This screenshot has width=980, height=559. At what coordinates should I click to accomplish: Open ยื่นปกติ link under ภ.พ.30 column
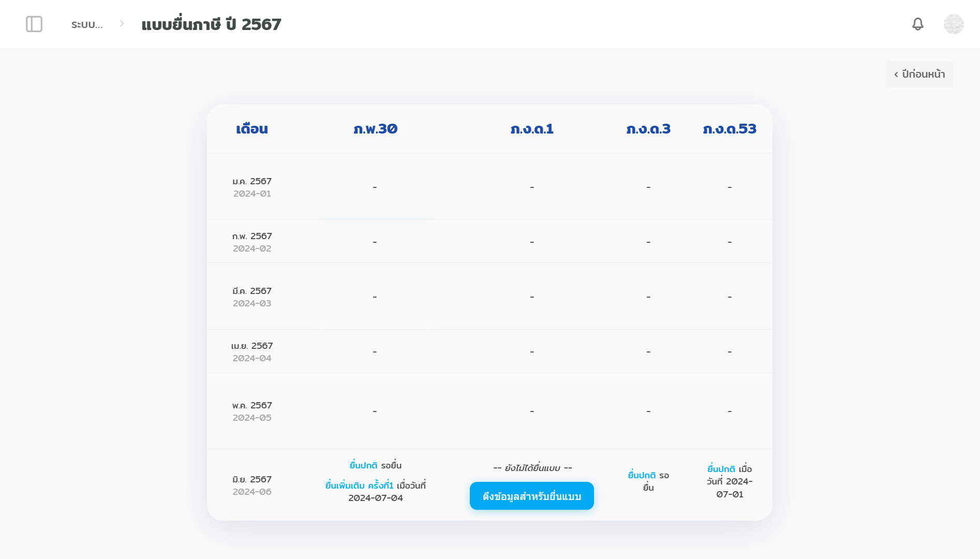(363, 465)
